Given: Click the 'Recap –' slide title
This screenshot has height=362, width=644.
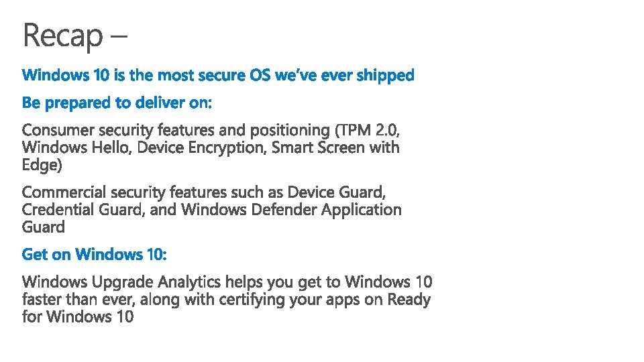Looking at the screenshot, I should [x=75, y=36].
